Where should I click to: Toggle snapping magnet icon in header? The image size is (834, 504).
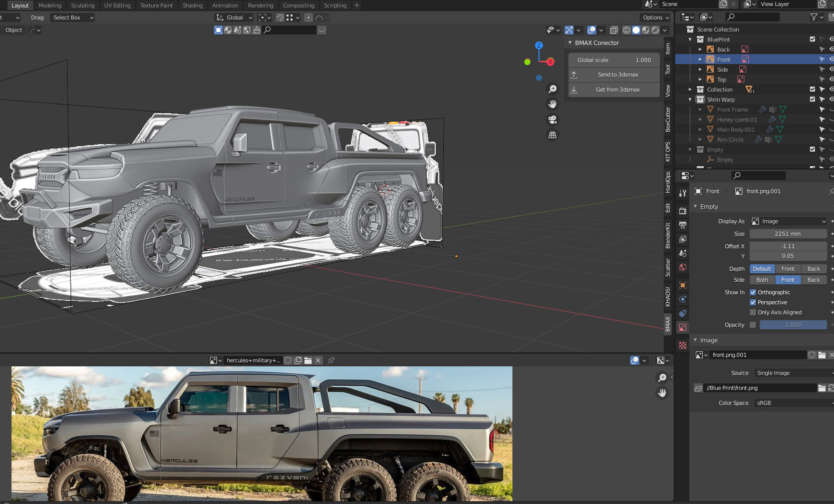coord(280,18)
